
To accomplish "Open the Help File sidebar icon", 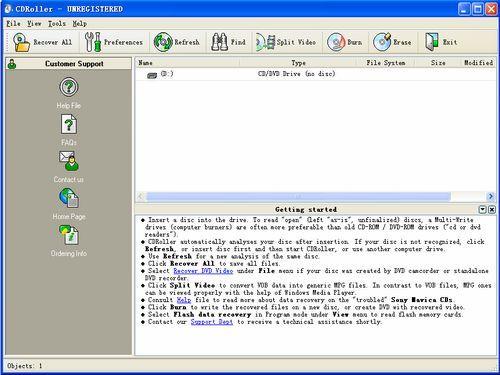I will pyautogui.click(x=69, y=87).
